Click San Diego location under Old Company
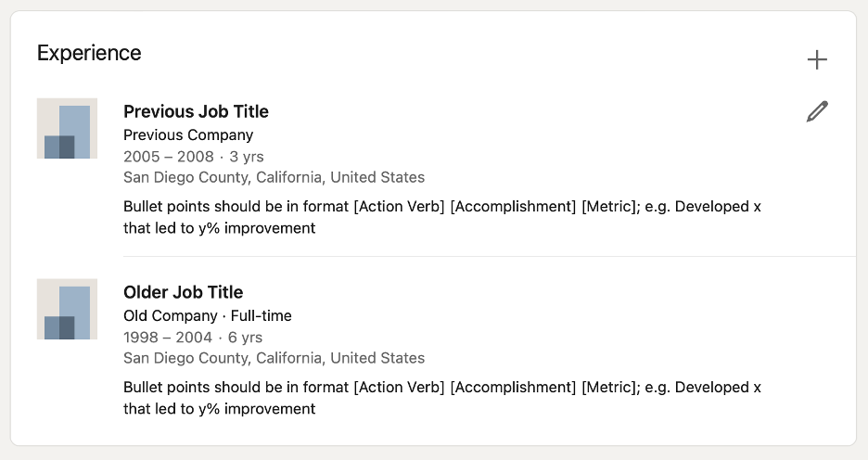 274,358
